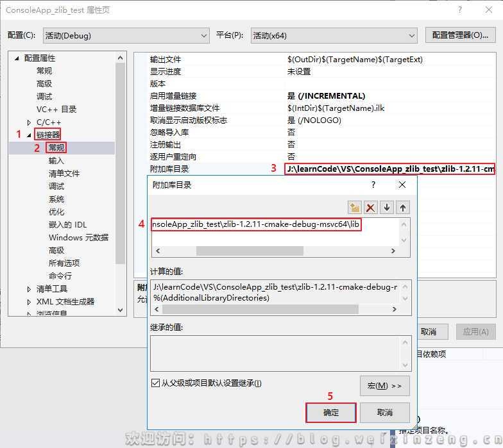503x448 pixels.
Task: Select 优化 tree item
Action: pyautogui.click(x=56, y=212)
